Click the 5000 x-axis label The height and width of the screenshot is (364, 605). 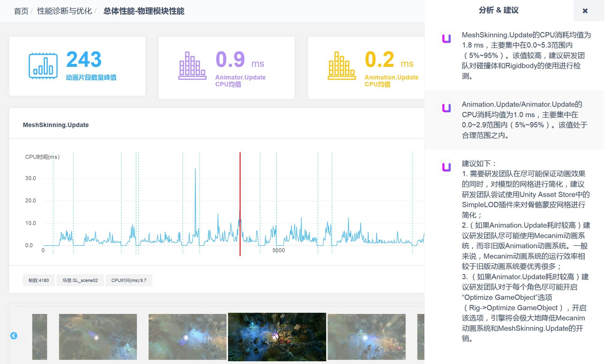coord(279,250)
